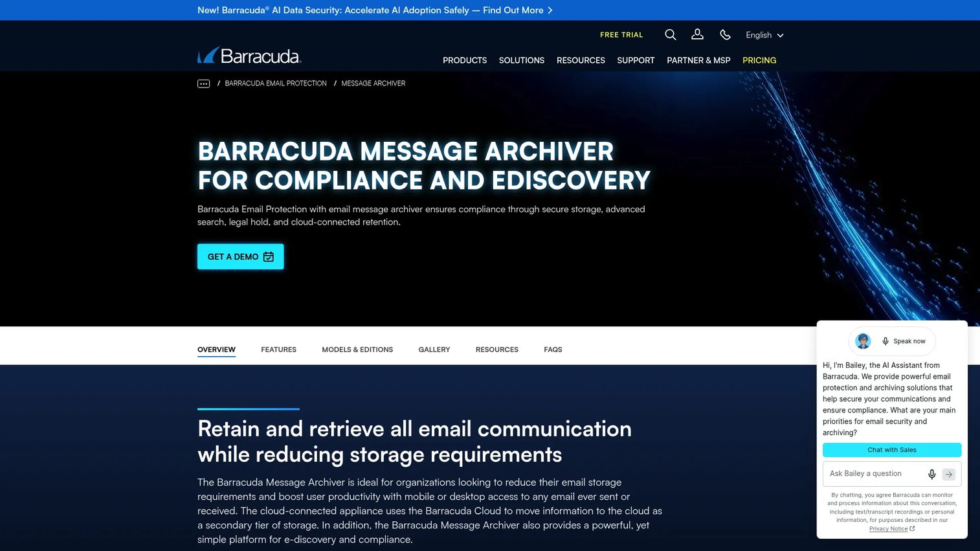Open the AI Data Security banner link

tap(375, 10)
